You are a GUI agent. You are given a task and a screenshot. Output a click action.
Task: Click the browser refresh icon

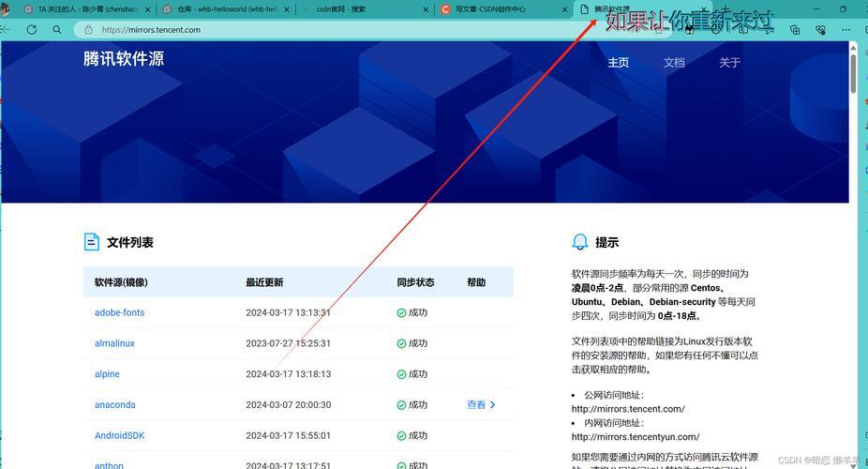32,29
